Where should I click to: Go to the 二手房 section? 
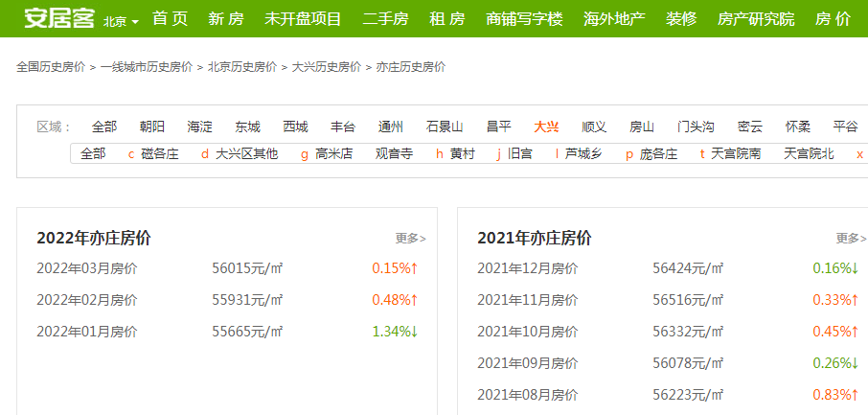point(386,19)
